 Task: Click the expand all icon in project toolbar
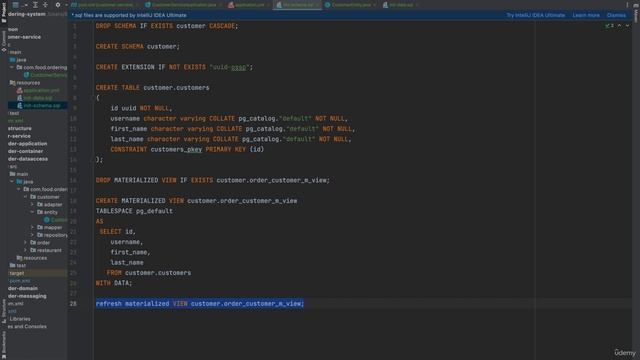coord(35,5)
